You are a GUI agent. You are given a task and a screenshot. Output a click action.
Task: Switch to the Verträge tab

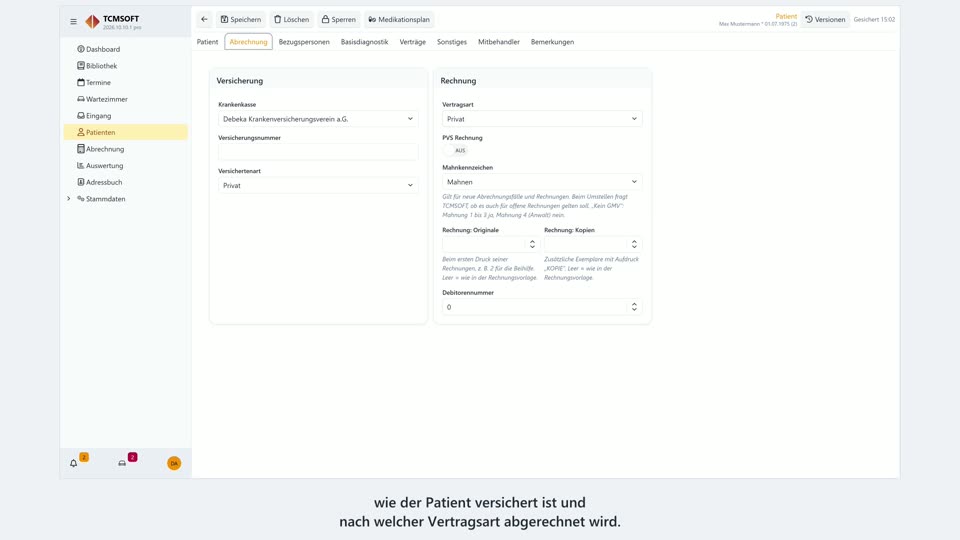pos(413,42)
